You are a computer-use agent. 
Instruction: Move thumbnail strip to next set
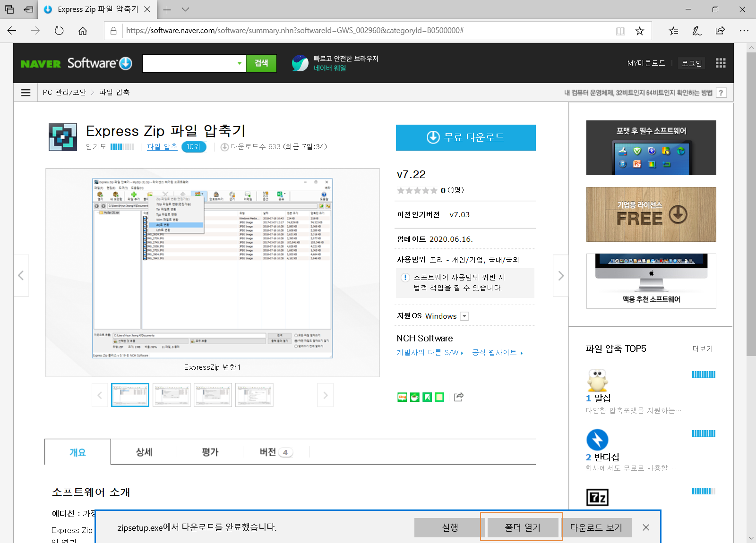326,395
